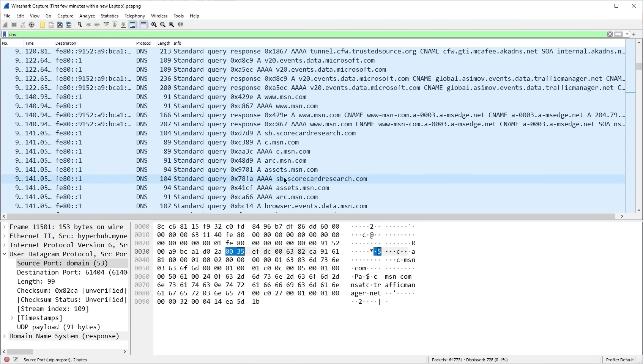Click the Restart capture icon
The height and width of the screenshot is (364, 643).
(23, 25)
